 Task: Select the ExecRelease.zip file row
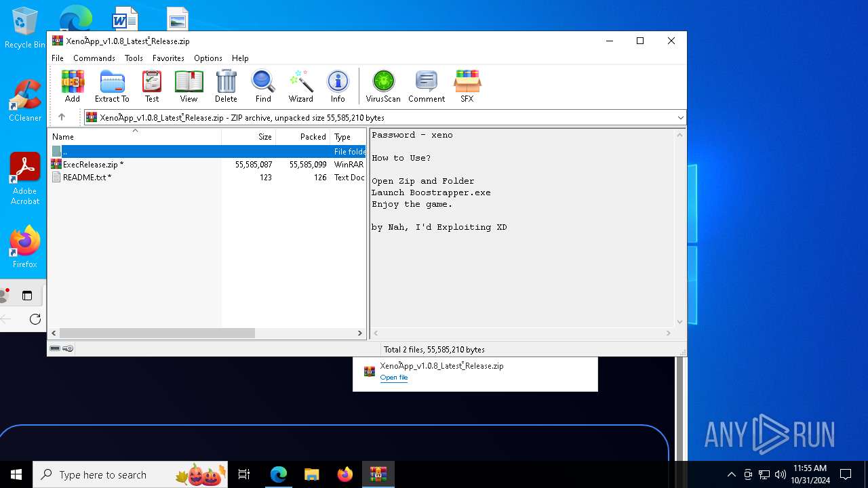(207, 165)
